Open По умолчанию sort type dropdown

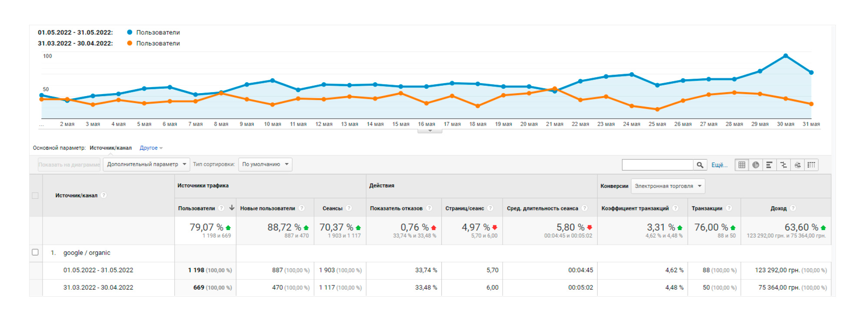pos(265,164)
